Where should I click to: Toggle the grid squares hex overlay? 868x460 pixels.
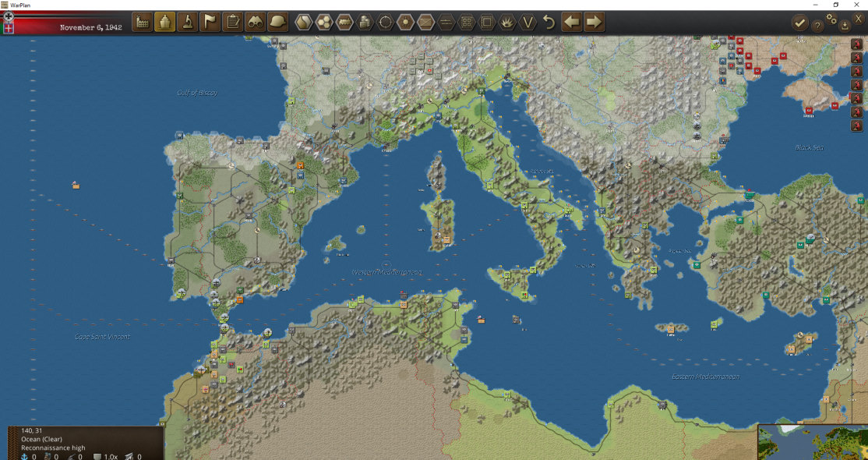pos(467,23)
